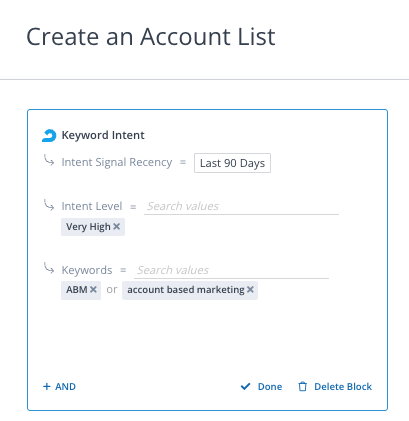
Task: Click the arrow icon before Keywords
Action: point(49,268)
